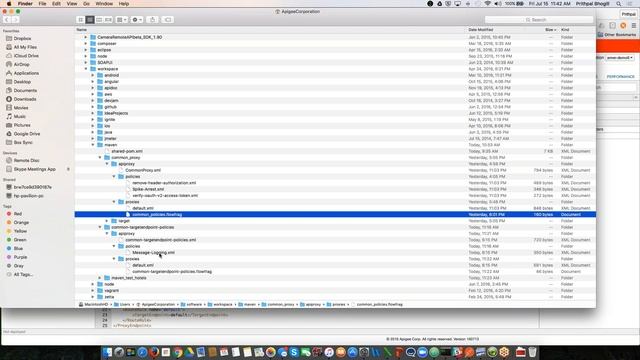Collapse the common_proxy folder

(x=100, y=158)
